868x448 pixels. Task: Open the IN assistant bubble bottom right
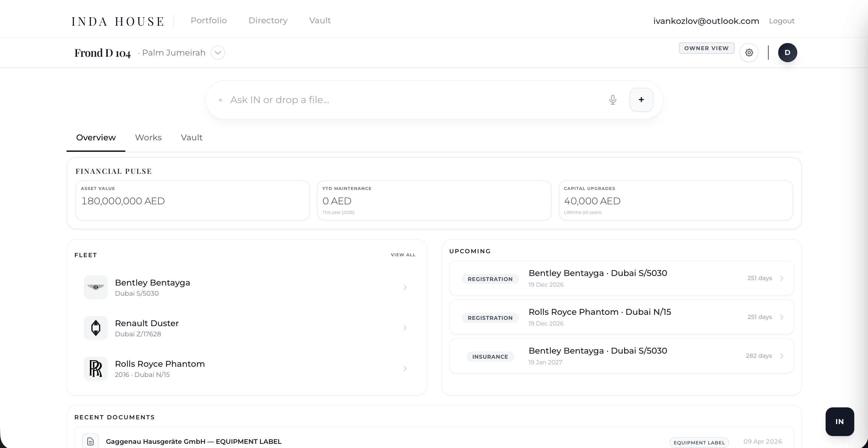pos(839,421)
